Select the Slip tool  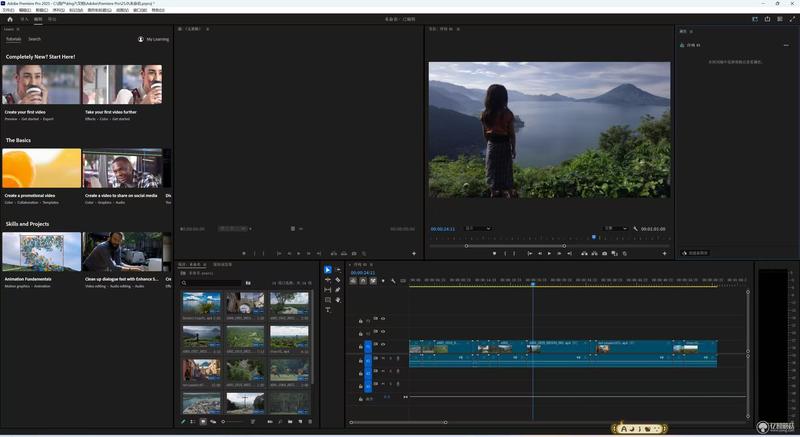(328, 290)
